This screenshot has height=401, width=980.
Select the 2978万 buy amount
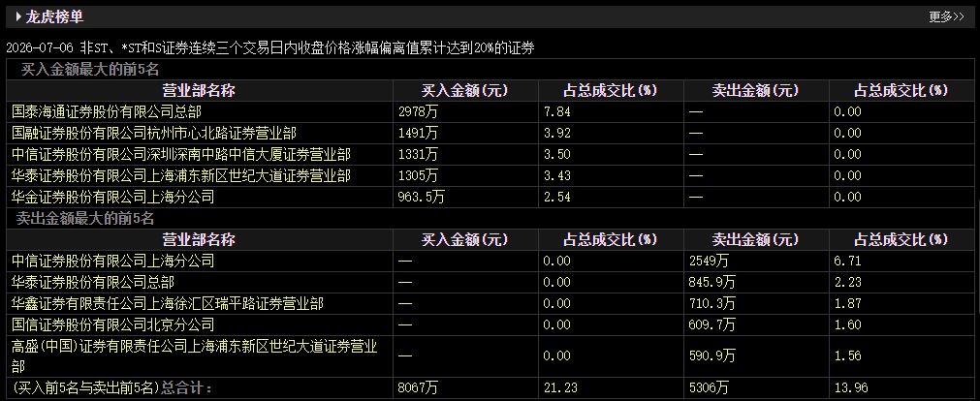coord(418,111)
